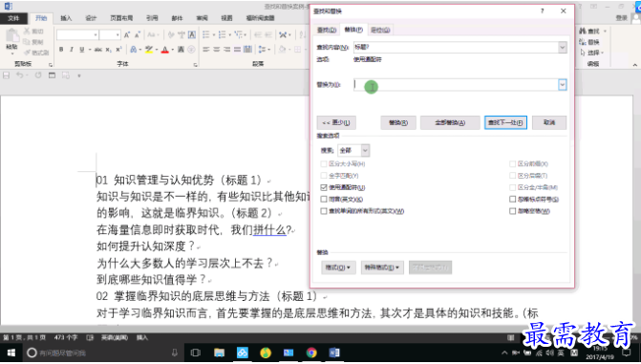
Task: Click the 区分大小写(H) checkbox
Action: click(324, 164)
